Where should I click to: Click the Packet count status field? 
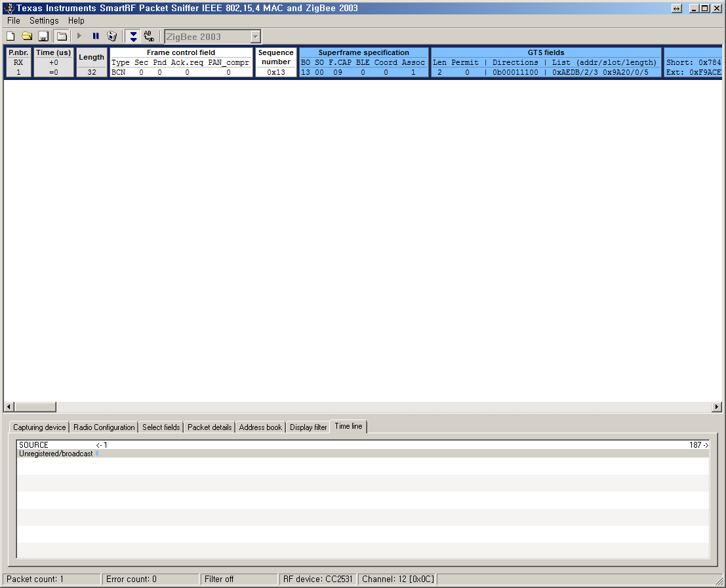(x=51, y=579)
